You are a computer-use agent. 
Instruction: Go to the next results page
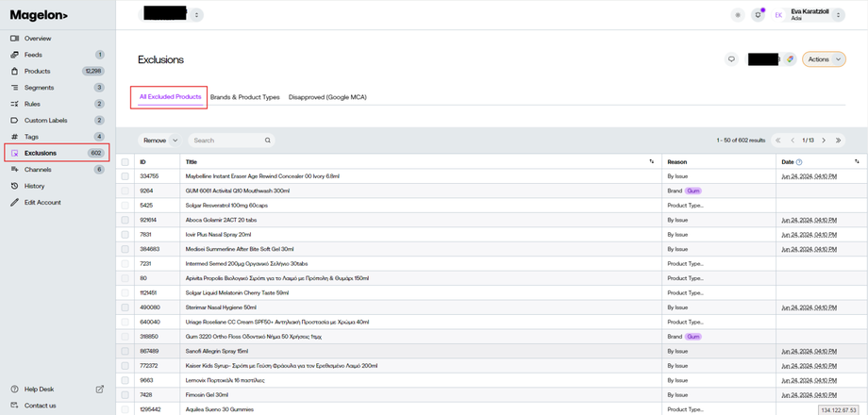point(824,141)
